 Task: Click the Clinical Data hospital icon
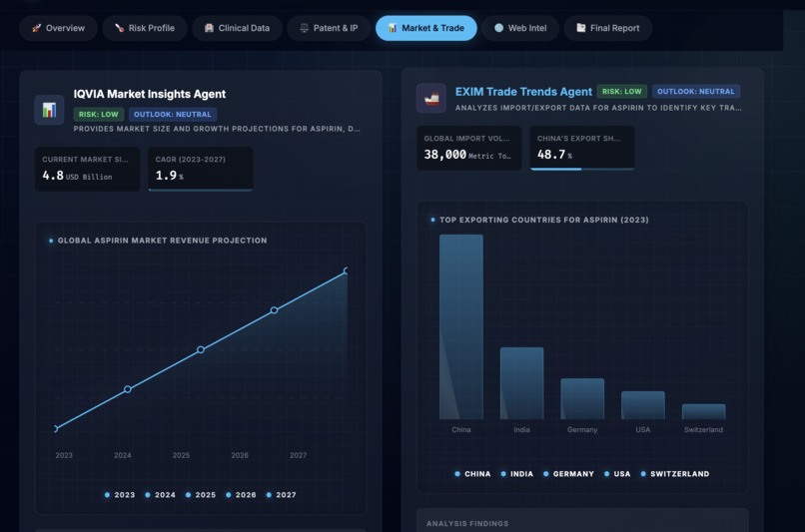209,28
